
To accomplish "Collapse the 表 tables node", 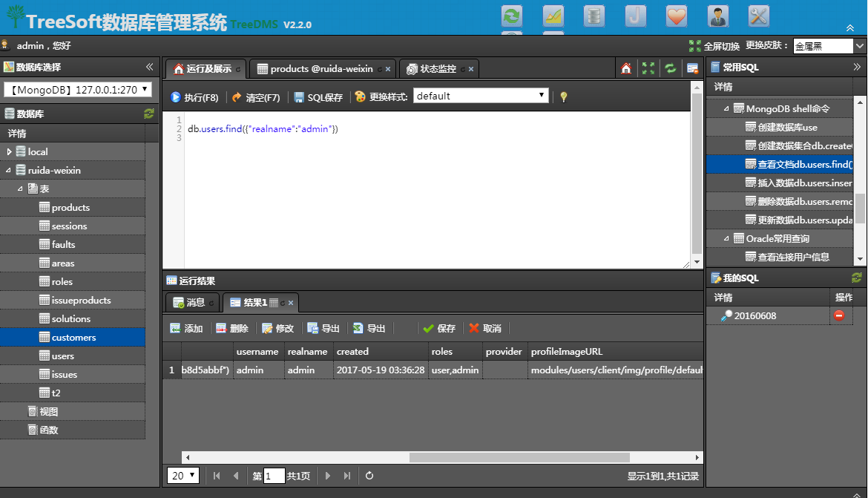I will coord(20,189).
